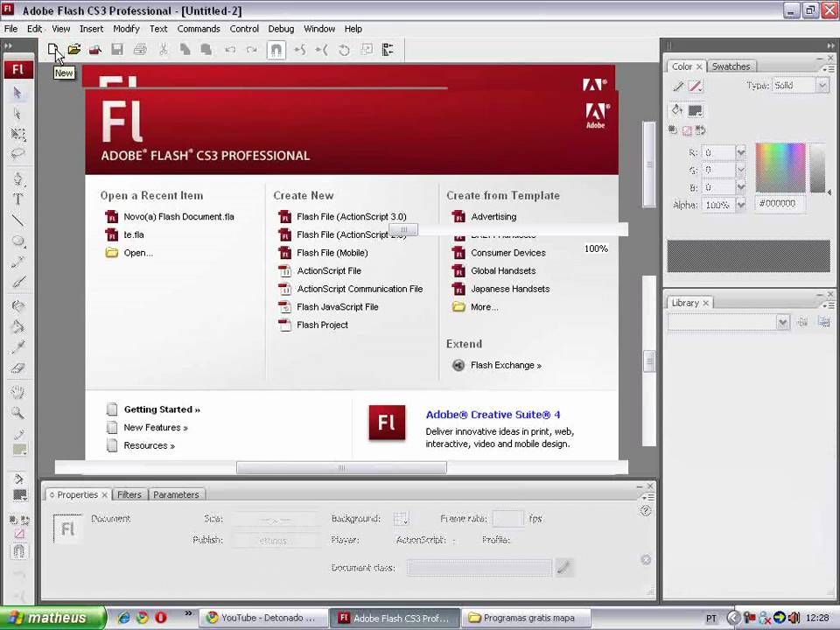Open the Modify menu
840x630 pixels.
point(126,29)
